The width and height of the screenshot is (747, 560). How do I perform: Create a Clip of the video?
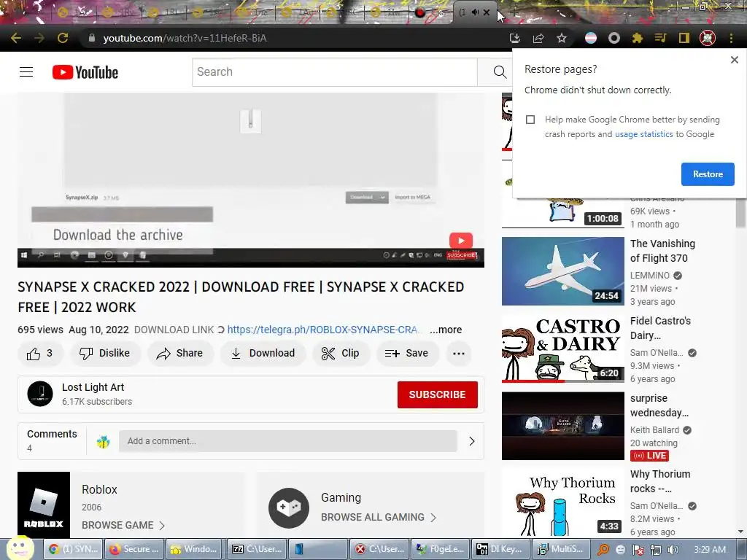[341, 354]
